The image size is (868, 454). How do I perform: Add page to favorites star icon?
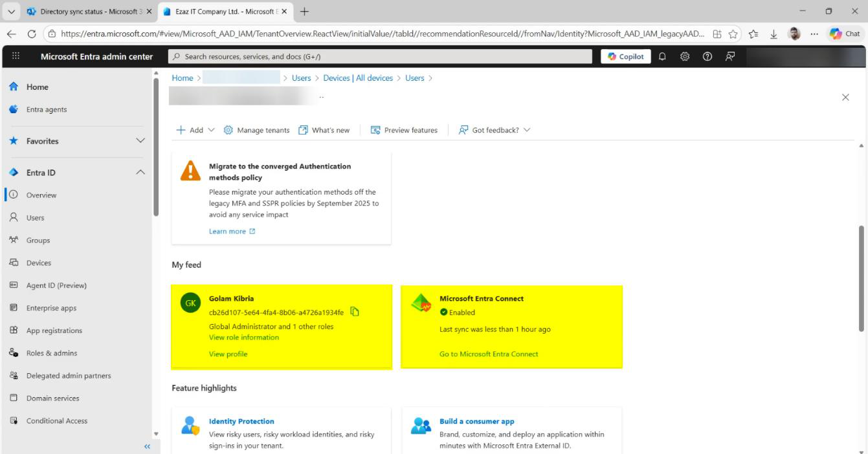tap(734, 34)
